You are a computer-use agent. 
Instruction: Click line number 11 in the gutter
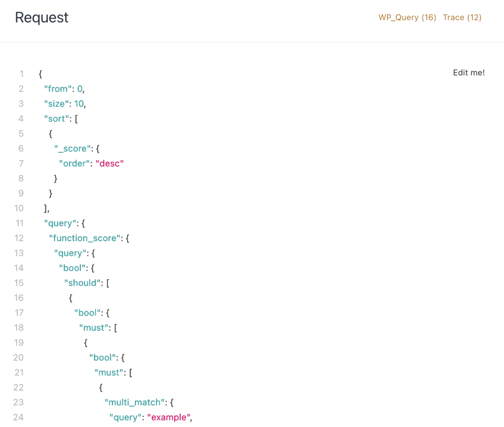pos(20,223)
